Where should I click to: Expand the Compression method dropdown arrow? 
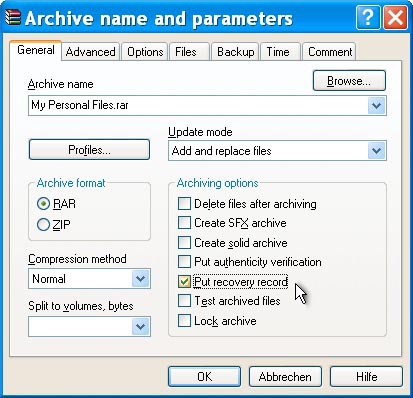(141, 278)
